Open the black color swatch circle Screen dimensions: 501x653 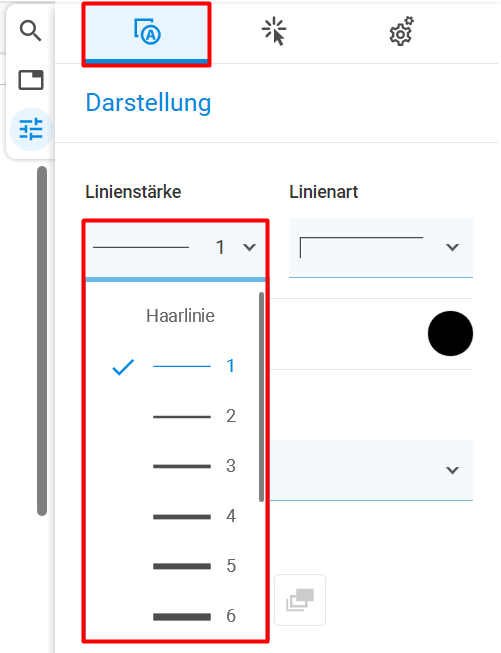(450, 333)
